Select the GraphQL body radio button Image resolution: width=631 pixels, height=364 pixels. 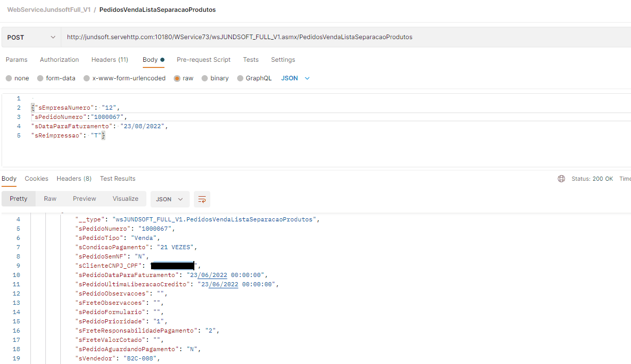pos(240,78)
